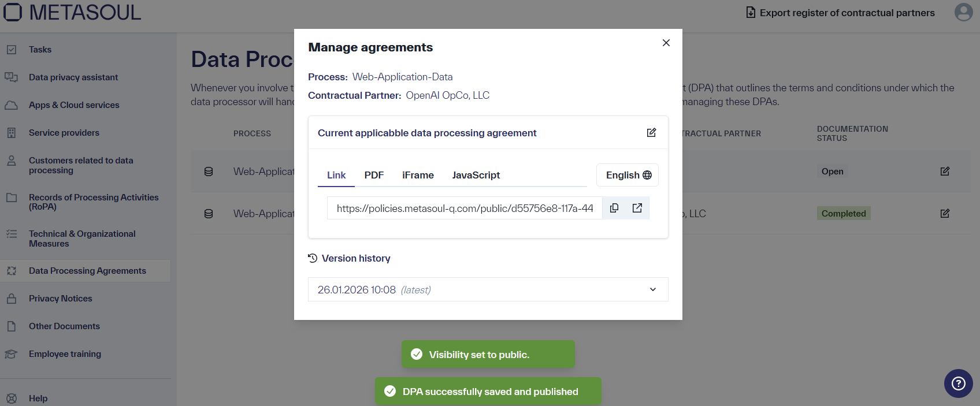Select the JavaScript tab
This screenshot has height=406, width=980.
click(x=476, y=175)
